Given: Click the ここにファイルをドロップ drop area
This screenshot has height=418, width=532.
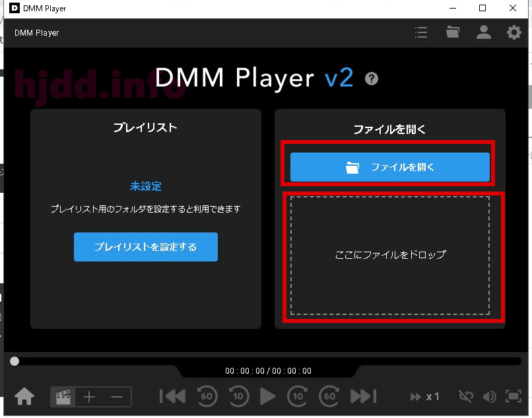Looking at the screenshot, I should click(x=390, y=256).
